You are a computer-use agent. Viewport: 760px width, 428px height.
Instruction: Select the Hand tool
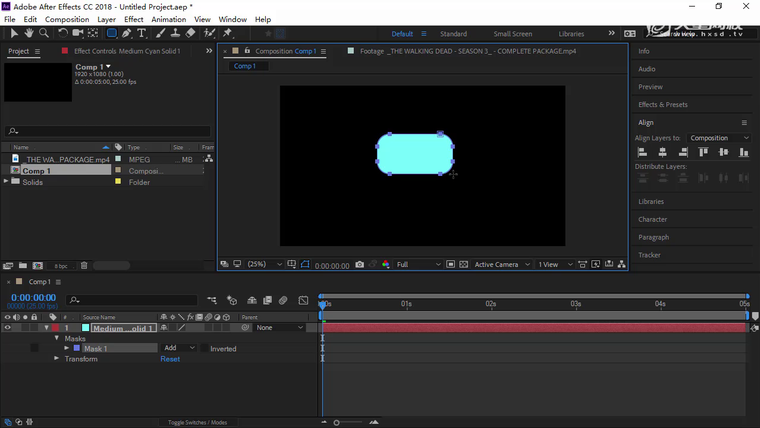tap(29, 33)
